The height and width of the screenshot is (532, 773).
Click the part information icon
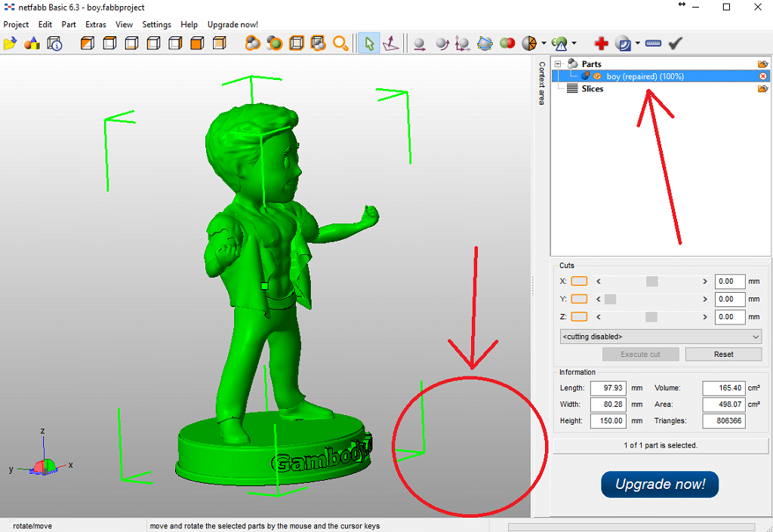pyautogui.click(x=54, y=43)
